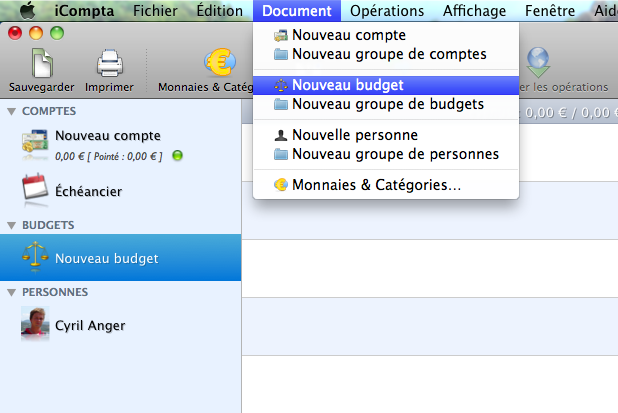This screenshot has width=618, height=413.
Task: Click the Nouveau compte account icon in sidebar
Action: tap(35, 142)
